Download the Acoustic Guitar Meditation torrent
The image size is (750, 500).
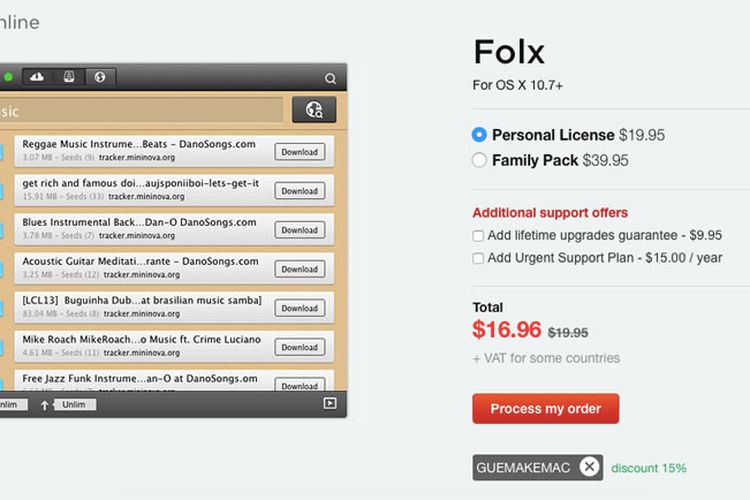pyautogui.click(x=299, y=269)
